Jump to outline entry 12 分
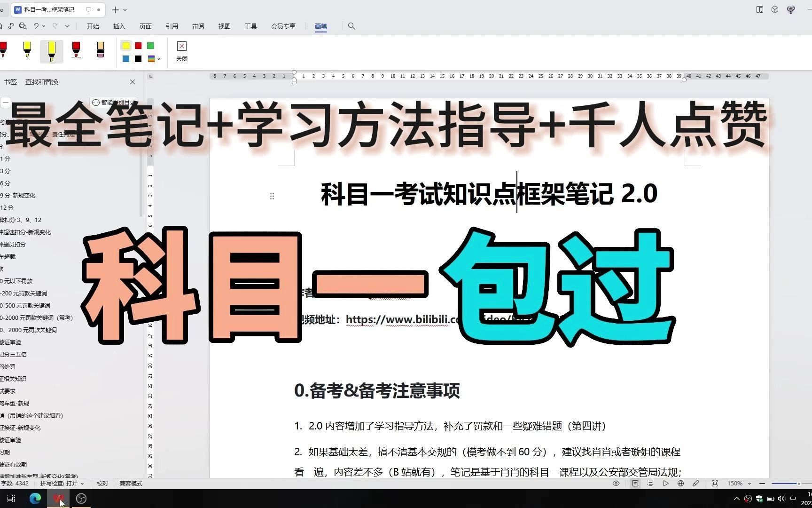The width and height of the screenshot is (812, 508). [x=7, y=207]
